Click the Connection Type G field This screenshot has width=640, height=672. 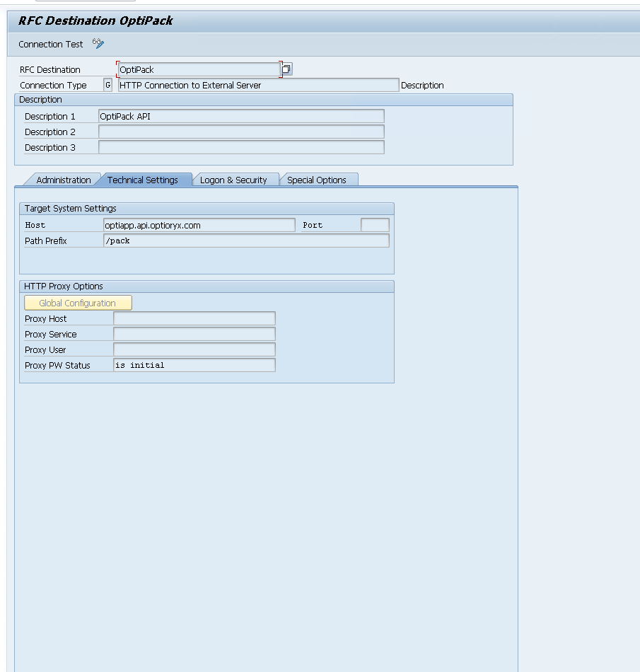[107, 85]
